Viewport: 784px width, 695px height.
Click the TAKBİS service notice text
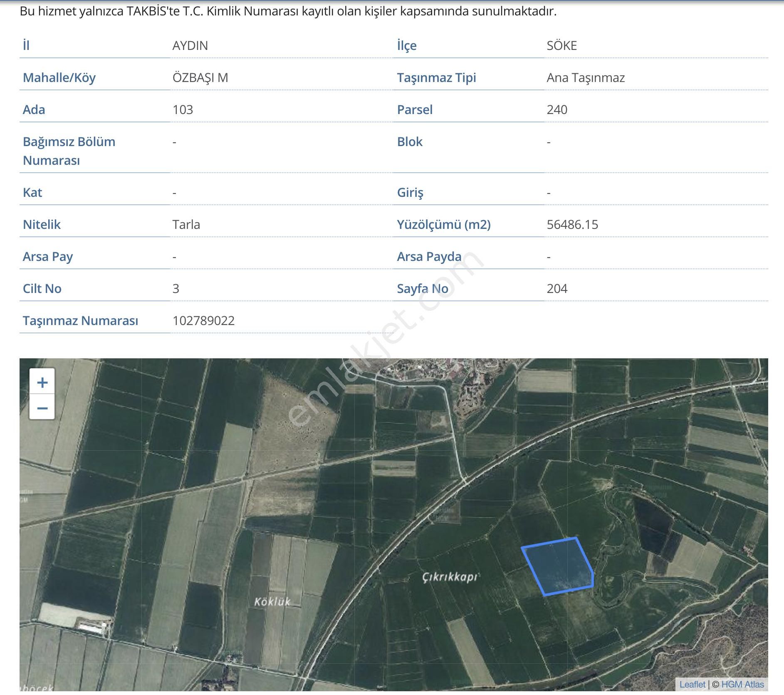pos(288,11)
